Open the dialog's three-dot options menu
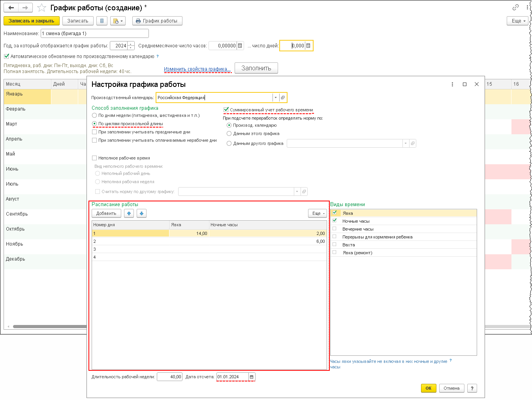The image size is (532, 400). click(x=452, y=84)
